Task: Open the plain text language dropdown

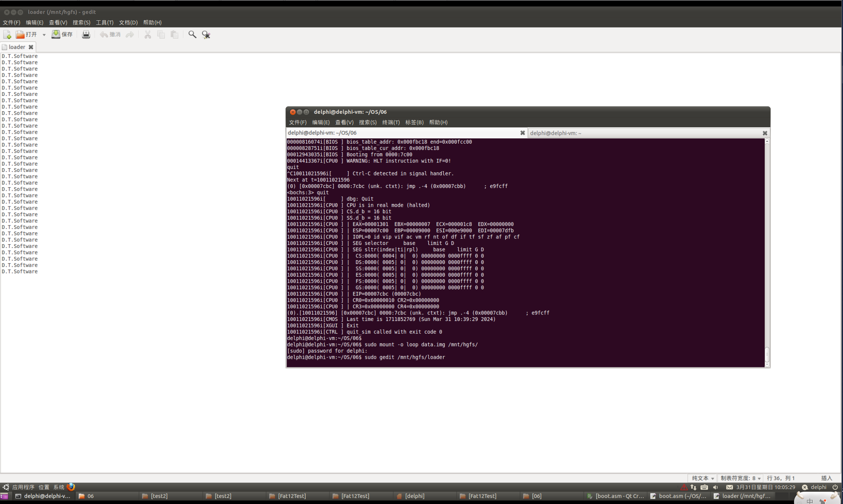Action: pyautogui.click(x=703, y=478)
